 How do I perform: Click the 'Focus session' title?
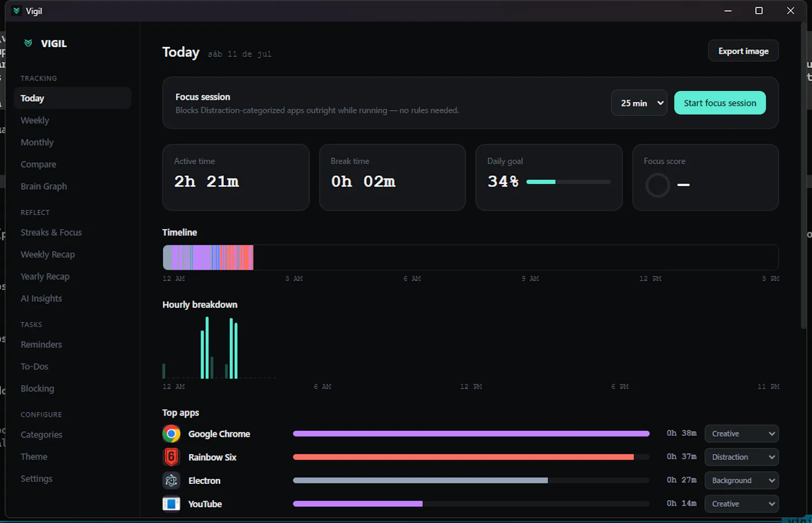click(202, 97)
